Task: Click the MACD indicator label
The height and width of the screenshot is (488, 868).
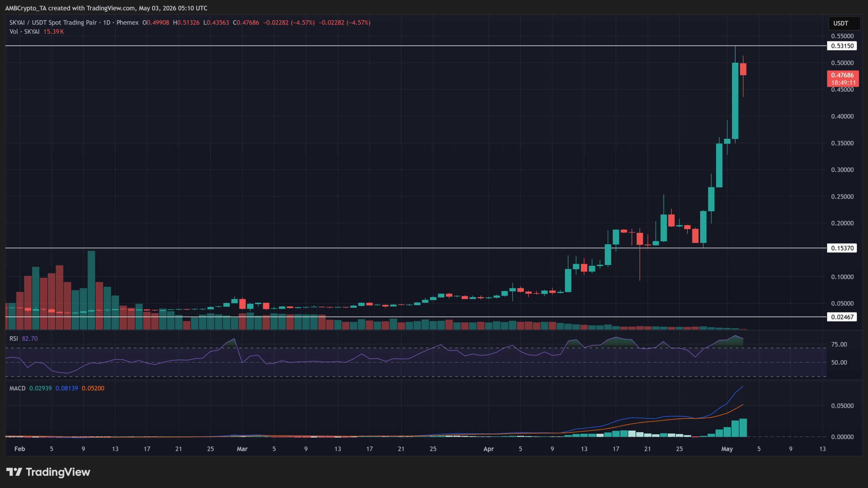Action: pos(17,388)
